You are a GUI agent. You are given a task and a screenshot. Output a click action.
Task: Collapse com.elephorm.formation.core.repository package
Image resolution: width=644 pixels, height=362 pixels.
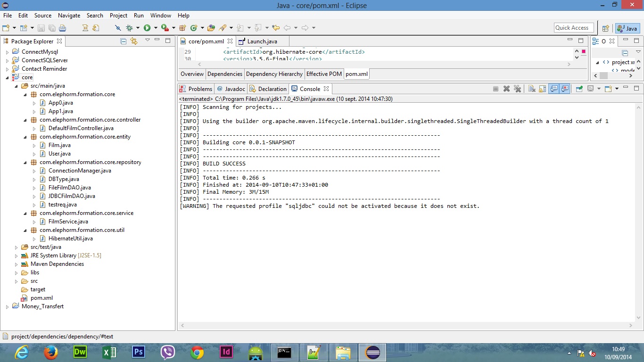tap(25, 162)
